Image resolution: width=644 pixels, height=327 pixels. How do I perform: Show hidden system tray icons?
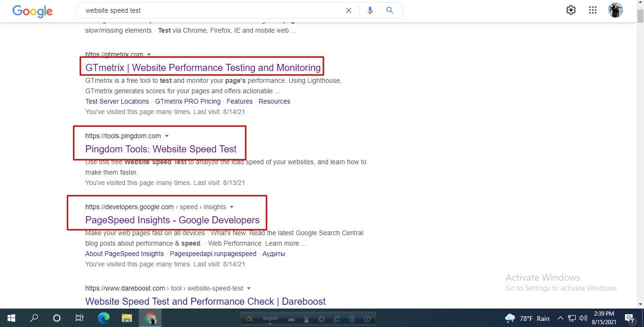[560, 318]
